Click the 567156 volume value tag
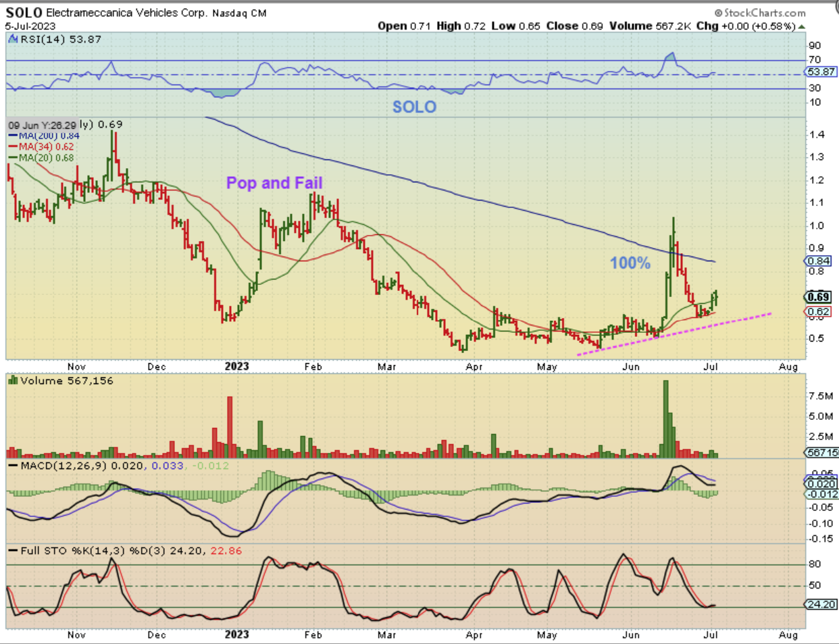This screenshot has height=644, width=839. [x=822, y=453]
